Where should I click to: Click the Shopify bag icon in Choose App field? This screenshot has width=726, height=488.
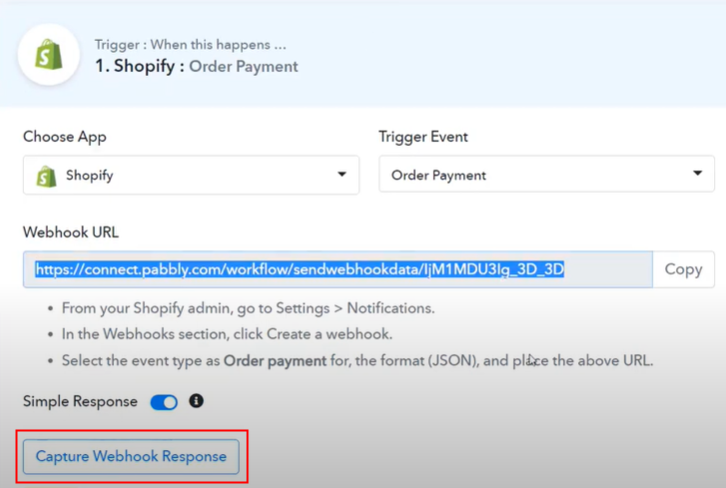click(x=46, y=176)
